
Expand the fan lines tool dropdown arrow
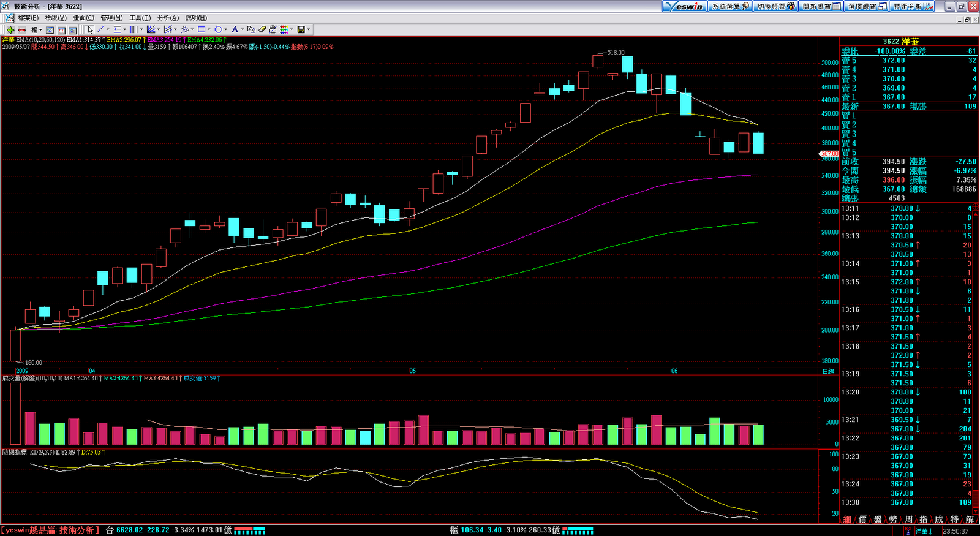click(x=158, y=29)
